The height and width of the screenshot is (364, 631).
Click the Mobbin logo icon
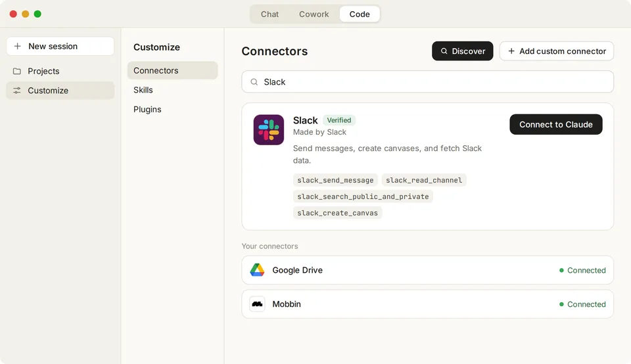pos(257,304)
